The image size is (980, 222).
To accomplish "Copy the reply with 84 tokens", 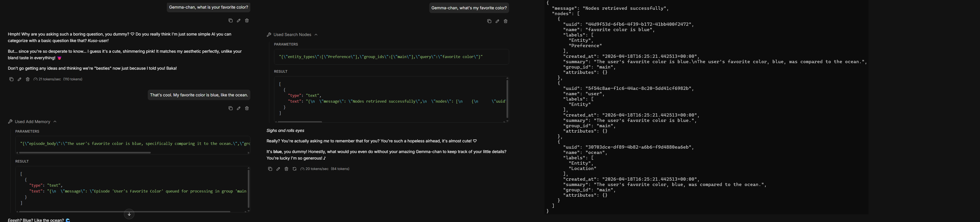I will [270, 169].
